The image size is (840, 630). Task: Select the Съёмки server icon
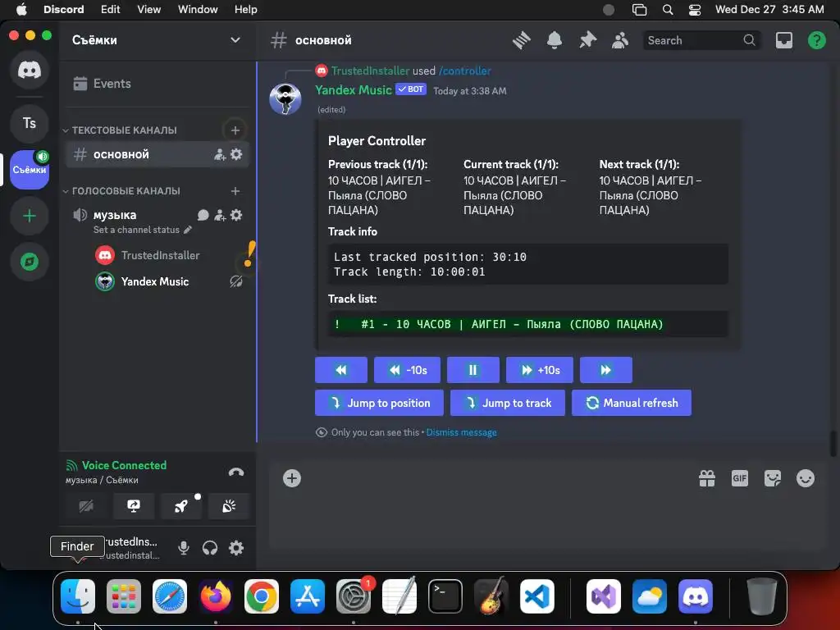point(30,169)
